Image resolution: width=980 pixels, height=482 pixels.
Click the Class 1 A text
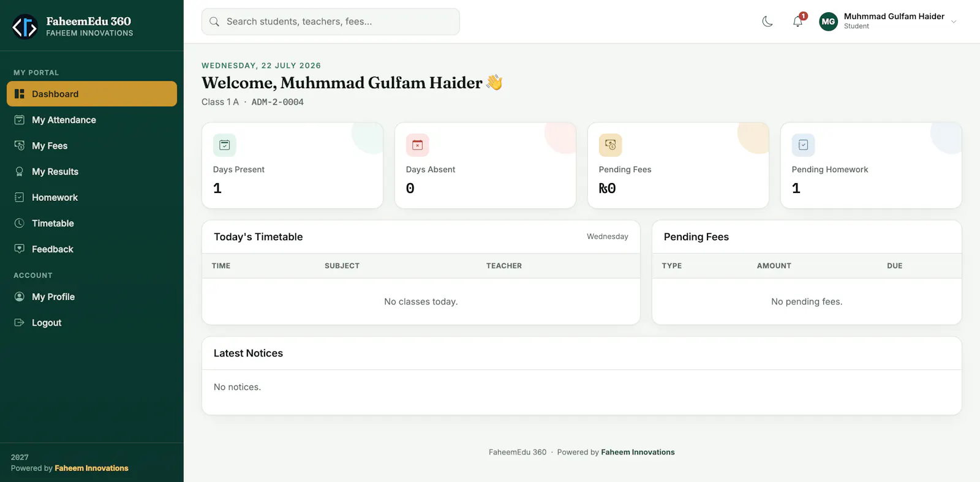pos(220,102)
